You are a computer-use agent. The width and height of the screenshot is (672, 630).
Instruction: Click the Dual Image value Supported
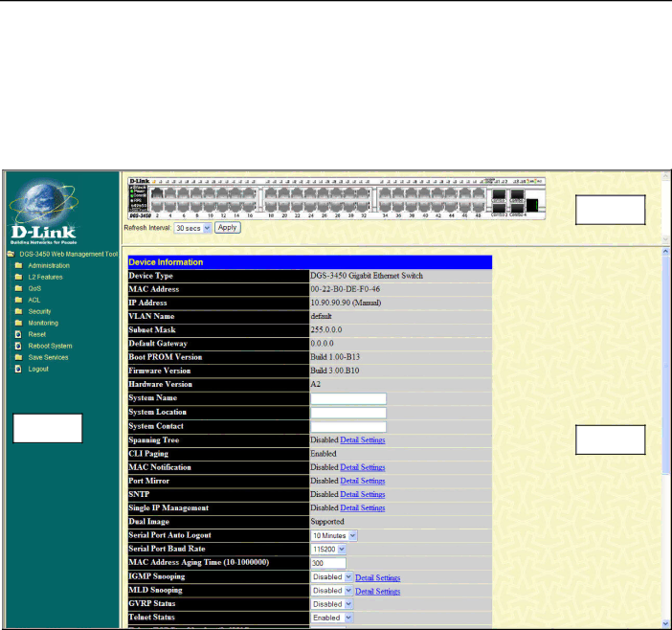click(x=327, y=522)
